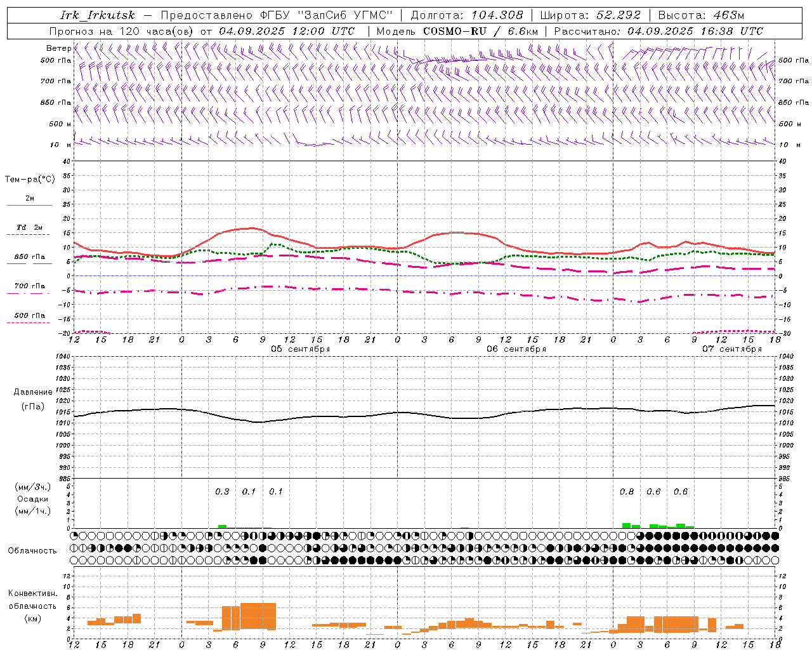Click the '(гПа)' unit under Давление

(x=32, y=407)
